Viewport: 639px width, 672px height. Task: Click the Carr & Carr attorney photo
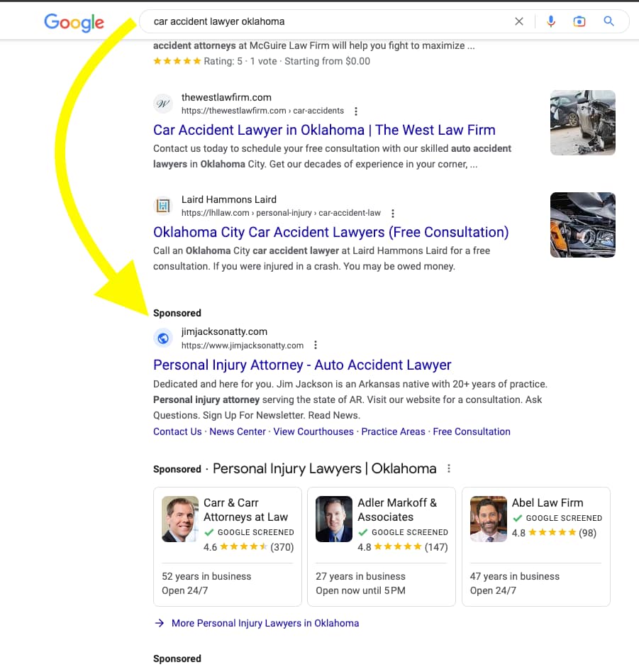[180, 519]
